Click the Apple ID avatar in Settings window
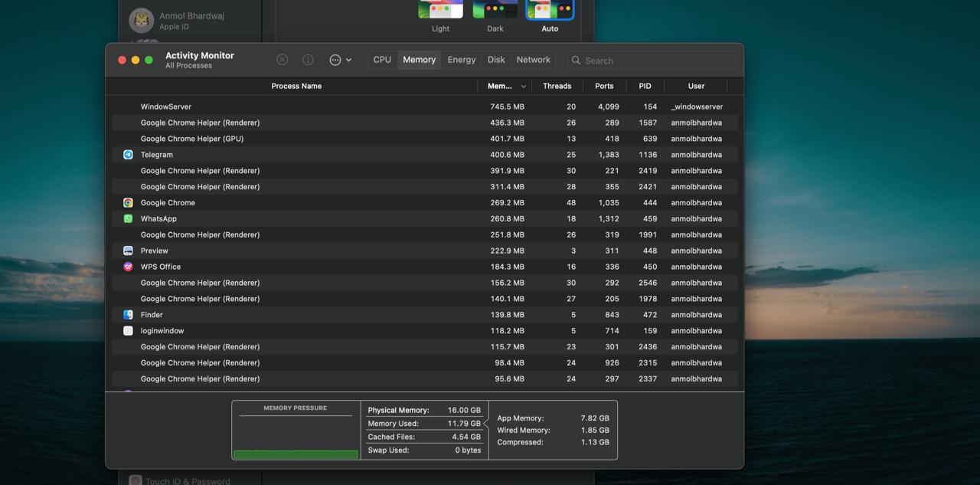Image resolution: width=980 pixels, height=485 pixels. pos(142,20)
